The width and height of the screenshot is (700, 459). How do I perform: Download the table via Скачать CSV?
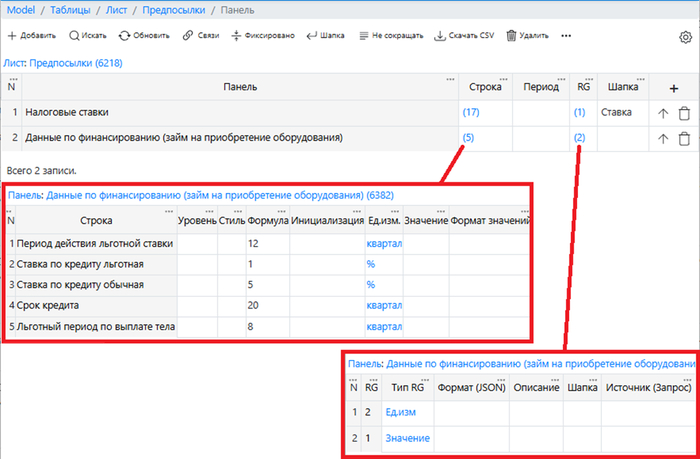465,36
